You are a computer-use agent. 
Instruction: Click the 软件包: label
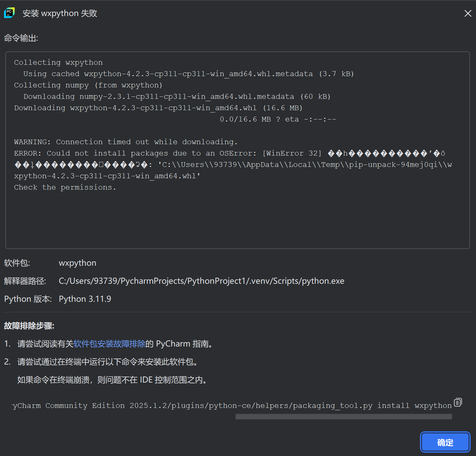(x=17, y=263)
